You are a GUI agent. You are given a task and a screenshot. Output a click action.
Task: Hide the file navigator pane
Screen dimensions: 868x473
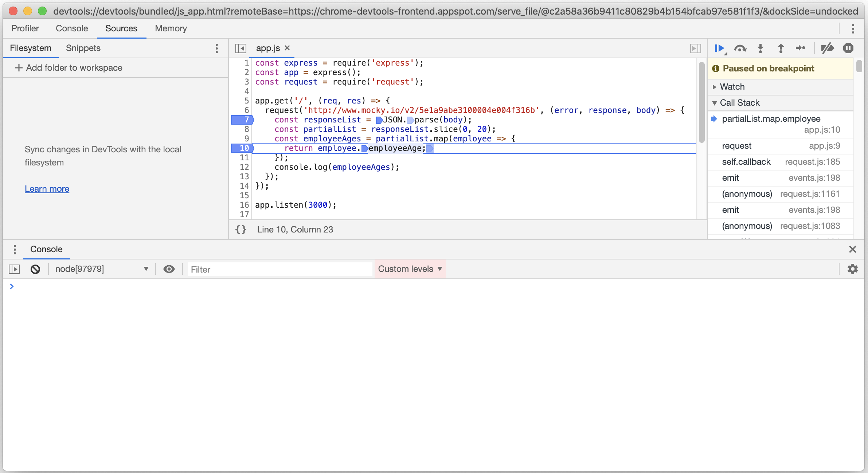coord(241,48)
